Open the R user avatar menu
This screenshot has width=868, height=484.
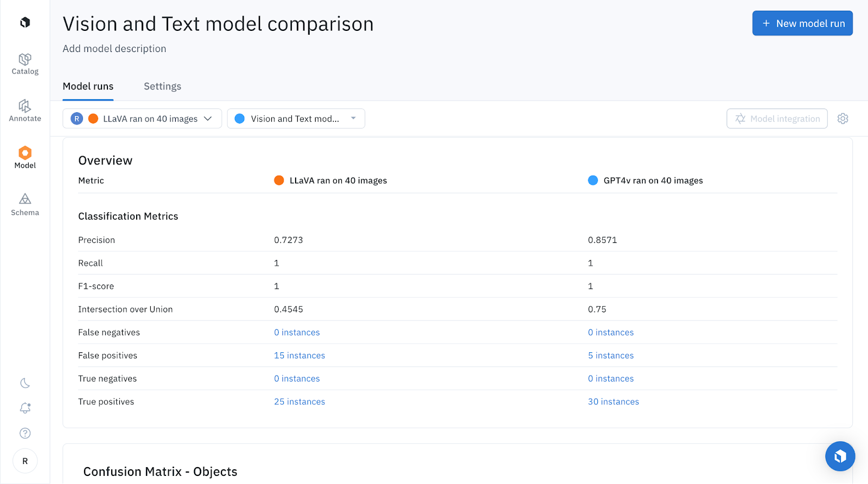click(x=25, y=461)
